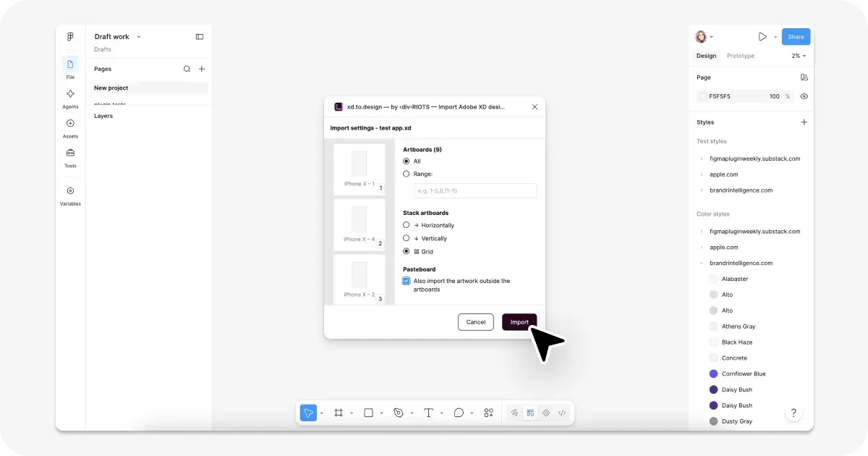This screenshot has height=456, width=868.
Task: Switch to the Prototype tab
Action: pos(740,56)
